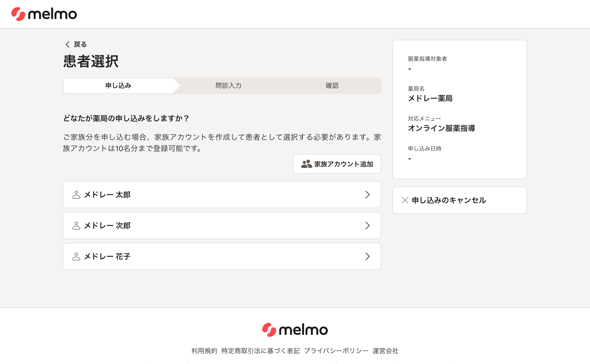Open プライバシーポリシー footer link

coord(336,351)
